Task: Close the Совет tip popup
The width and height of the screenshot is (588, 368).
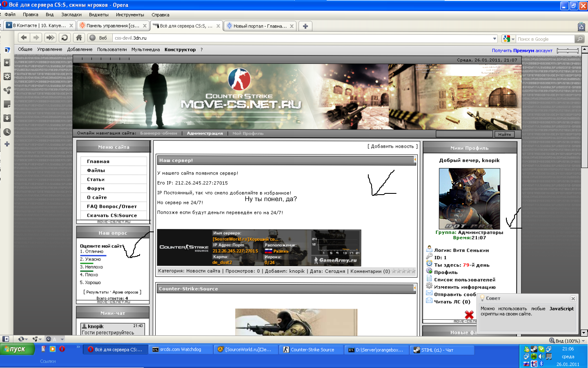Action: [573, 298]
